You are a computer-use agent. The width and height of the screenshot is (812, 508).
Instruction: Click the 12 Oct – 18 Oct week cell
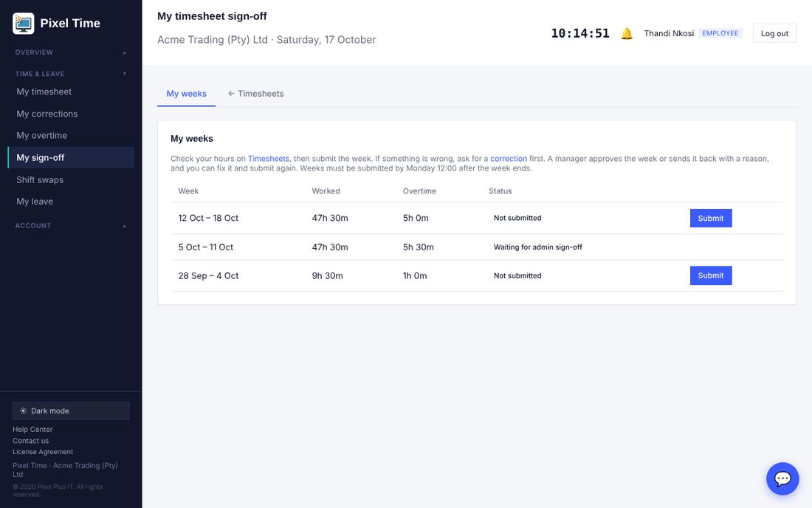(208, 218)
